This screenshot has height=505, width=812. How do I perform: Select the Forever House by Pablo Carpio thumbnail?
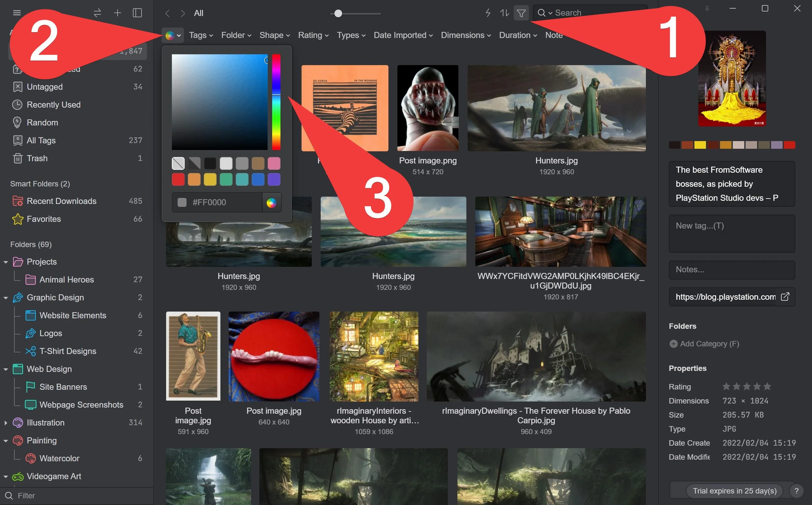536,356
